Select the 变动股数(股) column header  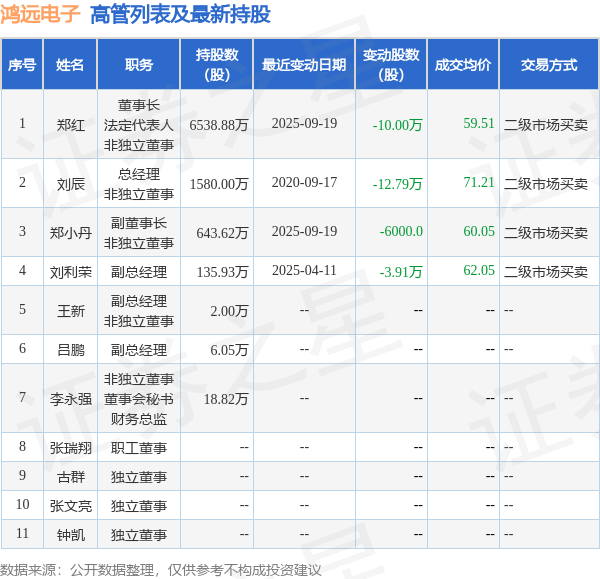391,65
